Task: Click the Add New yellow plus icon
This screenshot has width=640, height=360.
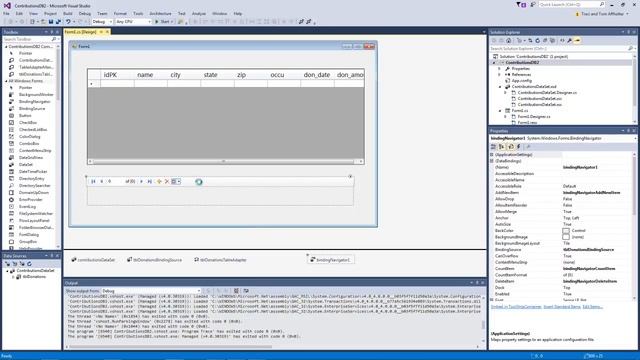Action: click(x=159, y=181)
